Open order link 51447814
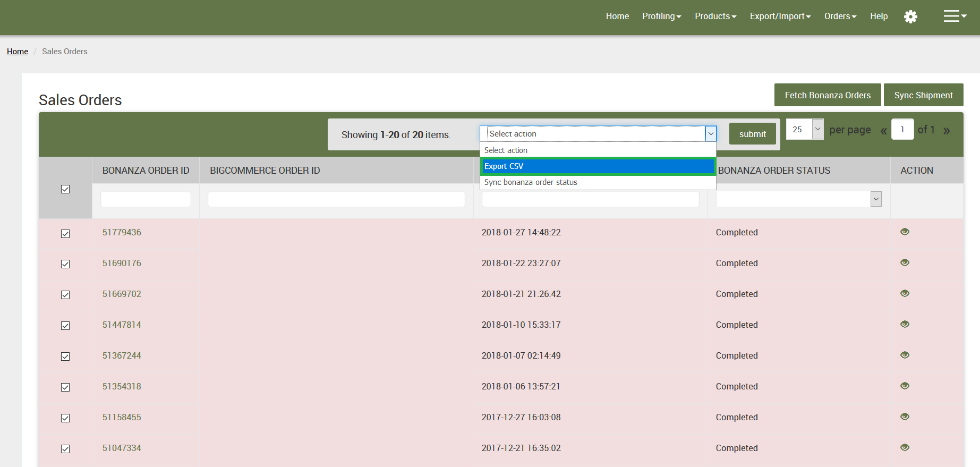Screen dimensions: 980x467 [122, 325]
